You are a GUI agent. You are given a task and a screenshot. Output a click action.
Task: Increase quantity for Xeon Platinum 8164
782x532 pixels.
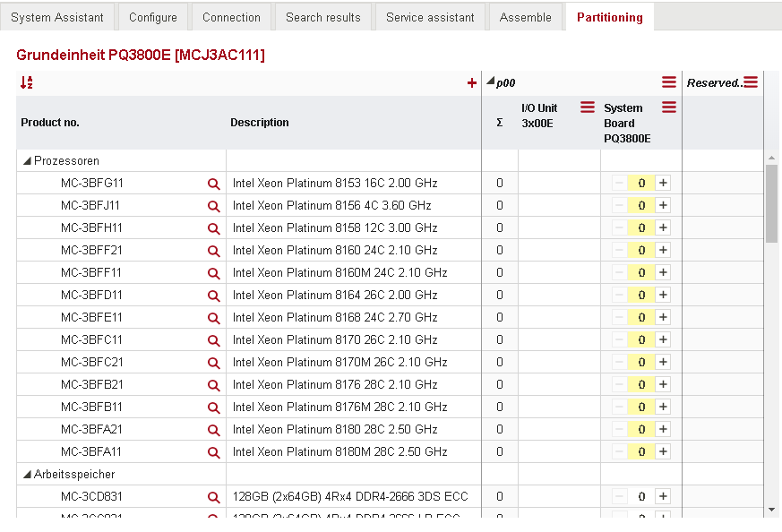click(663, 296)
